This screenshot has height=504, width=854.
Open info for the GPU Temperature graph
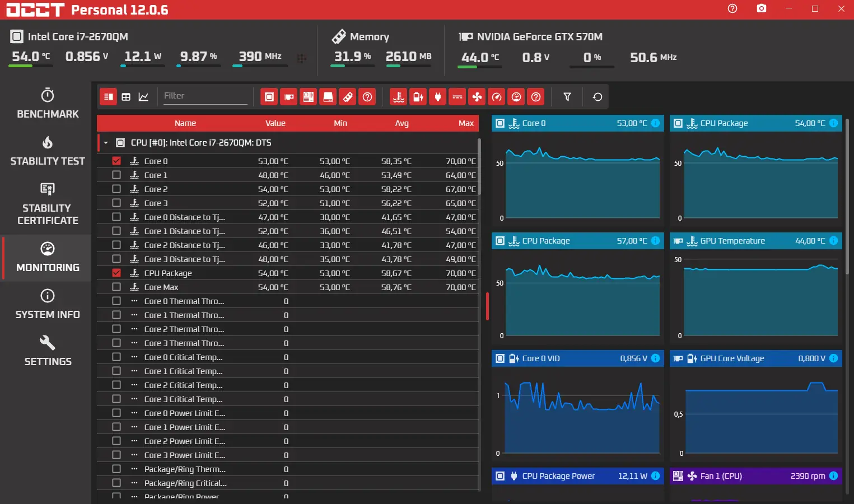833,241
